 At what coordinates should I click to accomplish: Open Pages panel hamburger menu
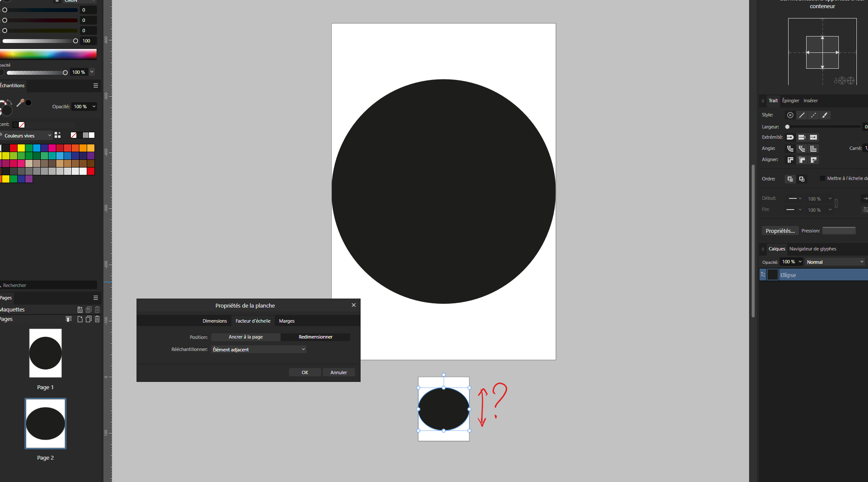click(x=96, y=298)
